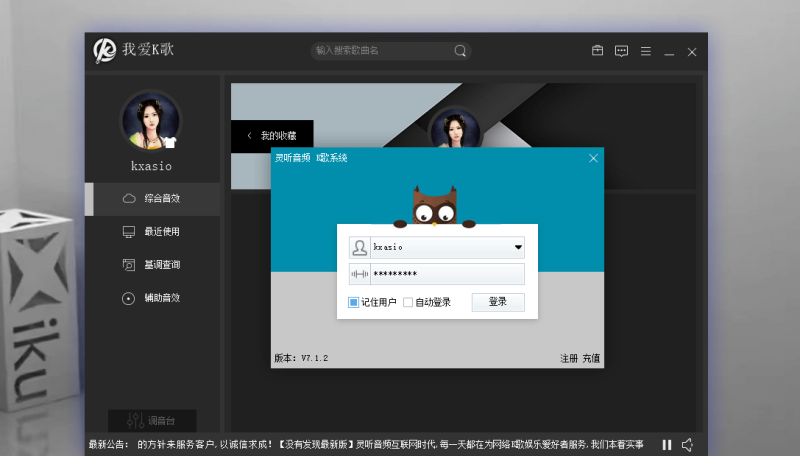Pause the scrolling announcement ticker

pyautogui.click(x=667, y=445)
